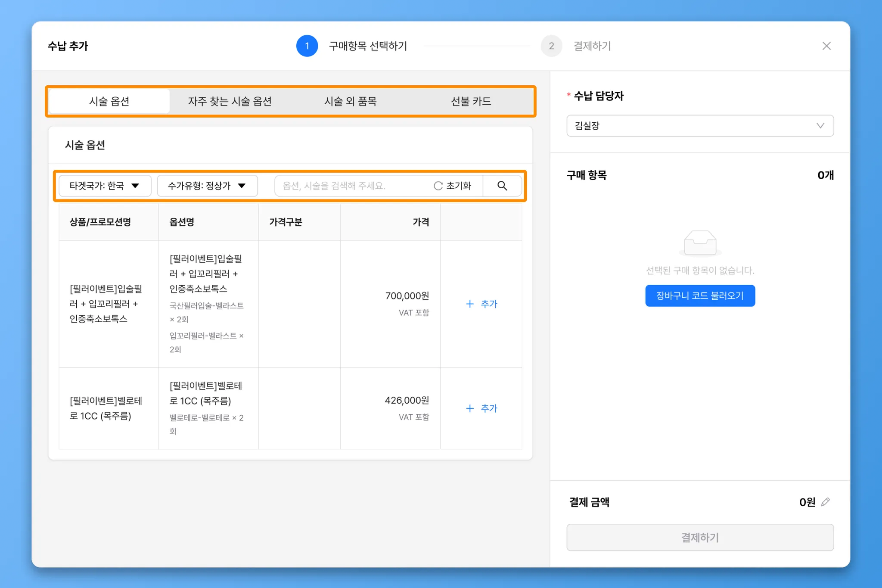The image size is (882, 588).
Task: Click the plus icon for 700,000원 item
Action: pos(470,304)
